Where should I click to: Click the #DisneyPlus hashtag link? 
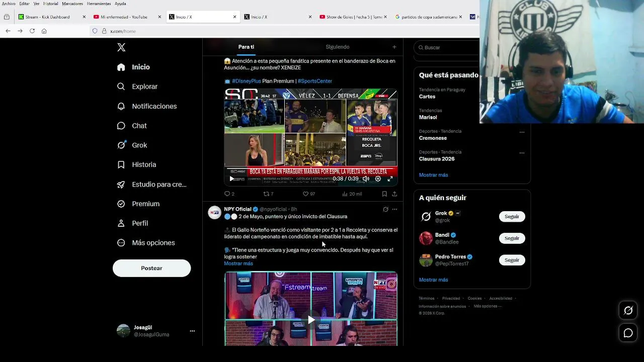tap(247, 81)
